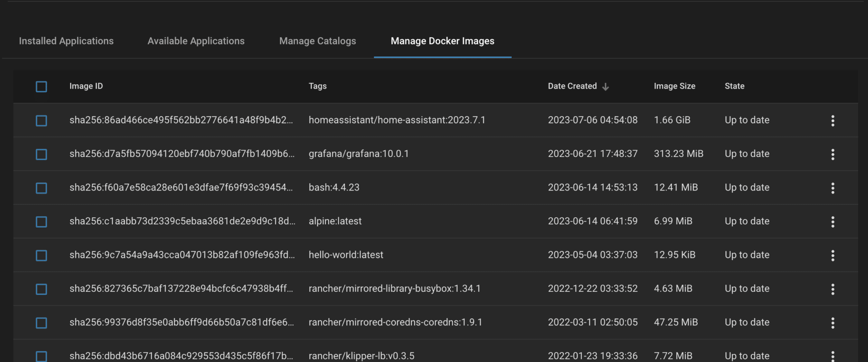Check the rancher/mirrored-library-busybox:1.34.1 row checkbox
This screenshot has height=362, width=868.
click(x=41, y=289)
